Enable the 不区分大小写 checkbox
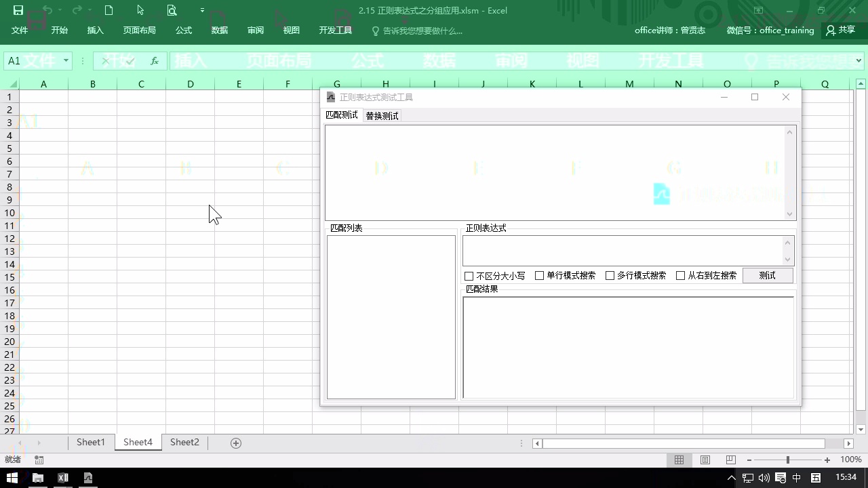The image size is (868, 488). click(x=469, y=275)
